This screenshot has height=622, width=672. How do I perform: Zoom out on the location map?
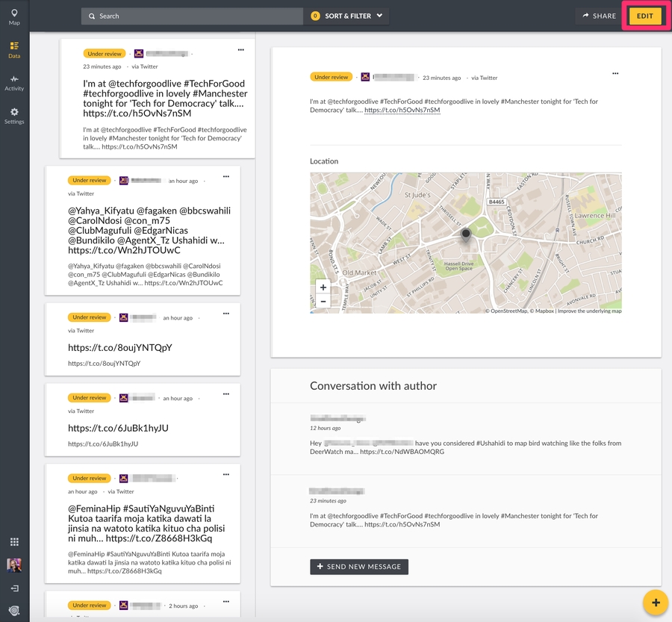coord(323,301)
